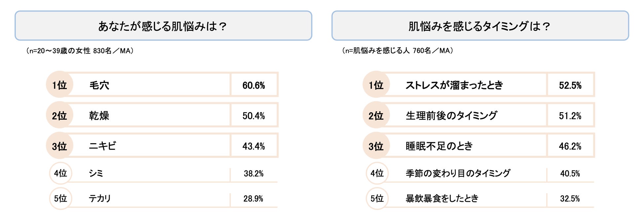Click the 3位 badge beside 睡眠不足のとき
The height and width of the screenshot is (222, 644).
pyautogui.click(x=376, y=146)
